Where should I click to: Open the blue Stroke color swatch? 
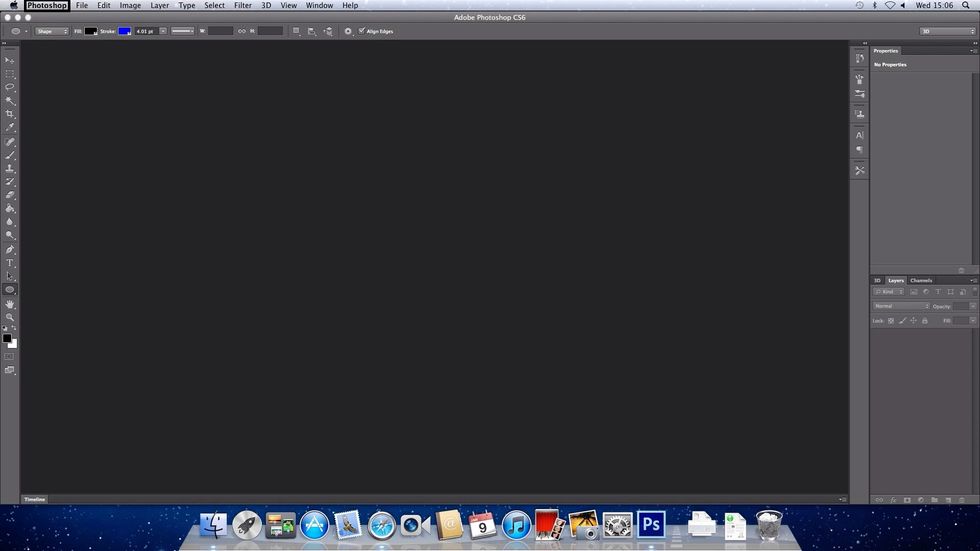coord(124,31)
